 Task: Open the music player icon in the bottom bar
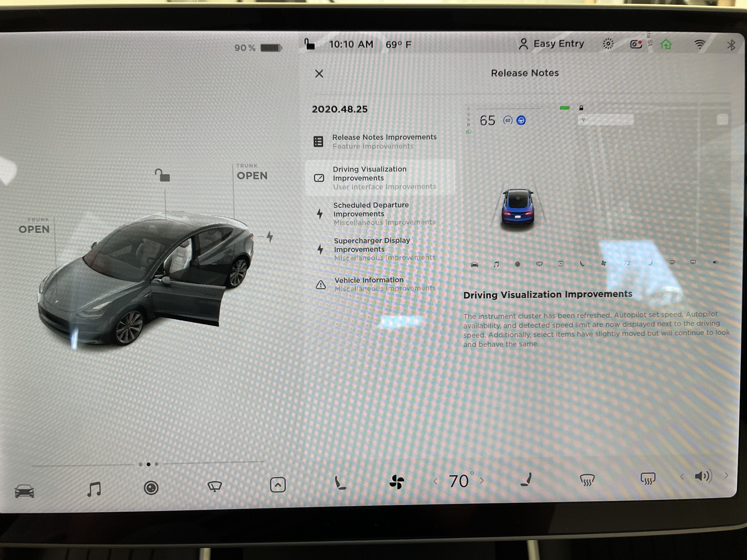[94, 489]
